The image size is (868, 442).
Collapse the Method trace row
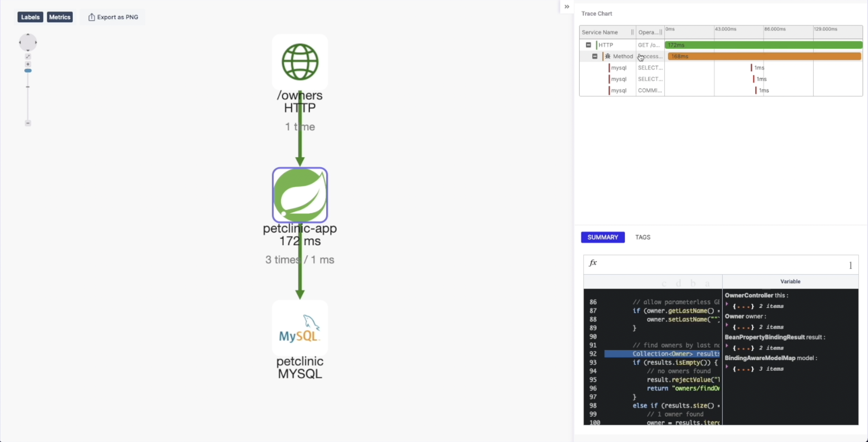click(595, 56)
